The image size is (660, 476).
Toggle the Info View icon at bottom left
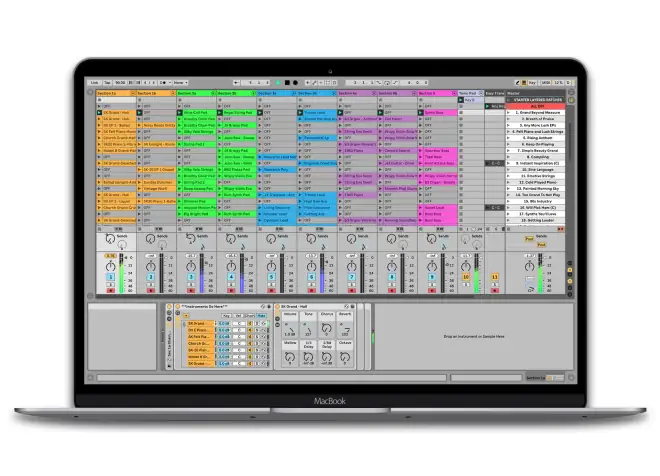point(90,378)
